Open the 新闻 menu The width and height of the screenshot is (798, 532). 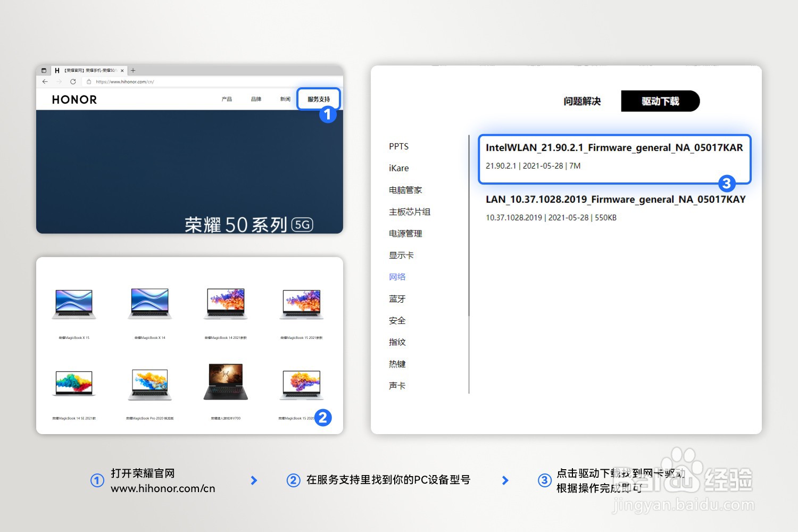click(285, 99)
